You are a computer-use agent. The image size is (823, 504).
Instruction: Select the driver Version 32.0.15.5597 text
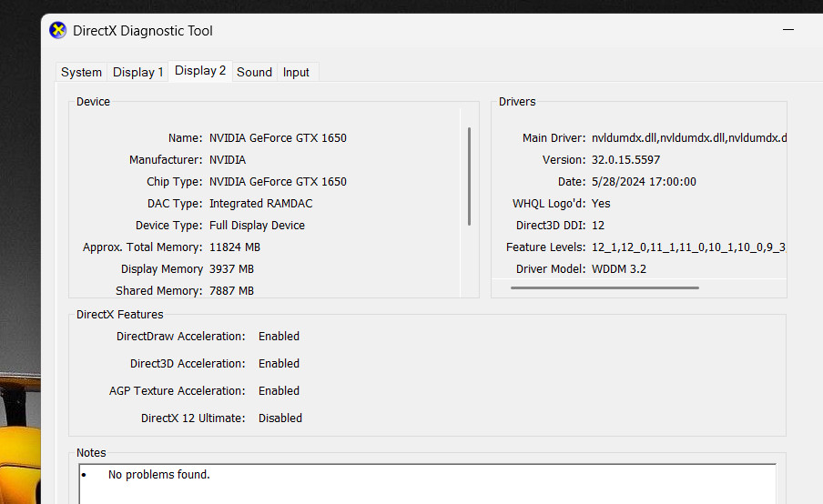pos(625,160)
